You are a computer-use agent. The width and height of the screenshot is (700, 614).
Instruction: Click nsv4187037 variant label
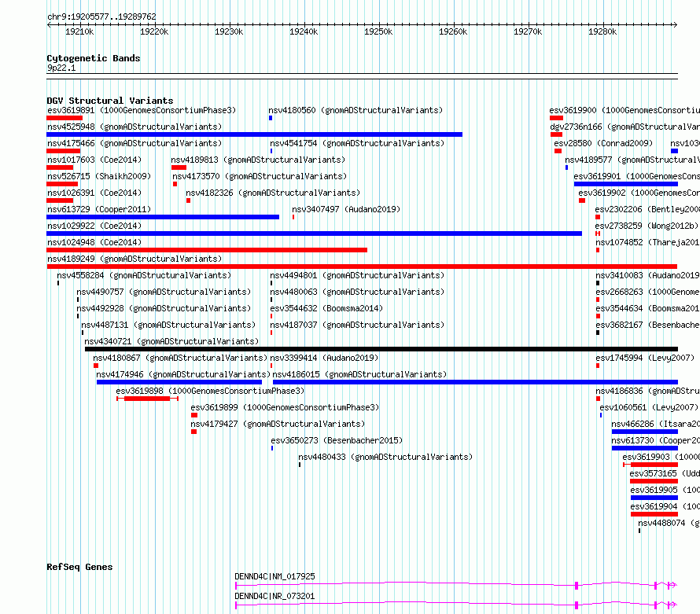click(357, 325)
